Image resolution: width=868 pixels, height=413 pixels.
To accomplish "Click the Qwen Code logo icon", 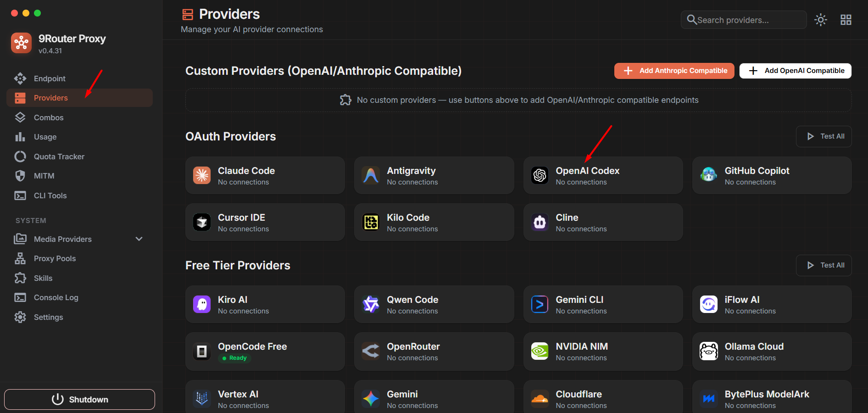I will (x=371, y=304).
